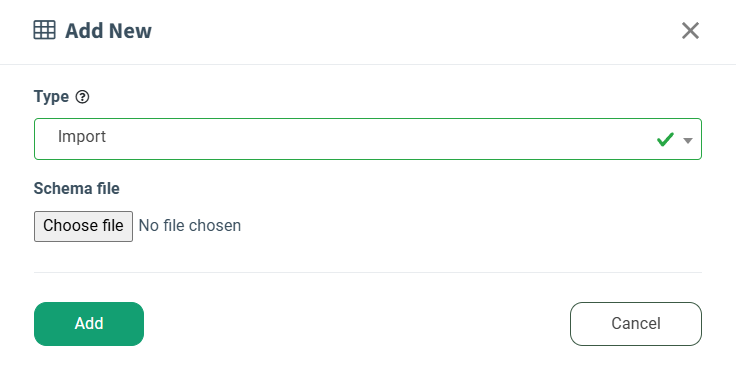Cancel adding a new table
The image size is (736, 368).
pos(636,324)
